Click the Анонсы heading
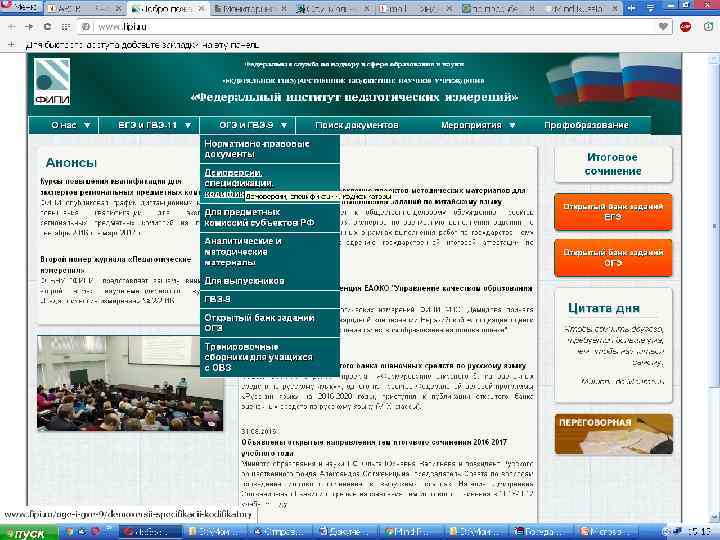Screen dimensions: 720x540 click(x=71, y=163)
